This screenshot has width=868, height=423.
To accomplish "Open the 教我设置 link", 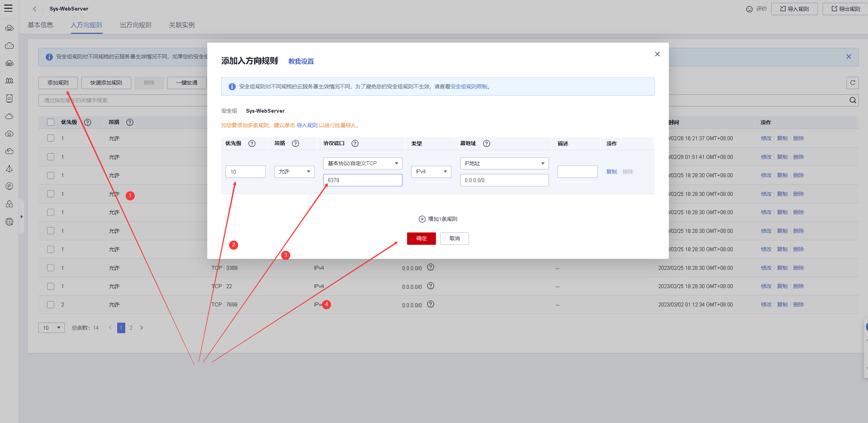I will pyautogui.click(x=301, y=61).
